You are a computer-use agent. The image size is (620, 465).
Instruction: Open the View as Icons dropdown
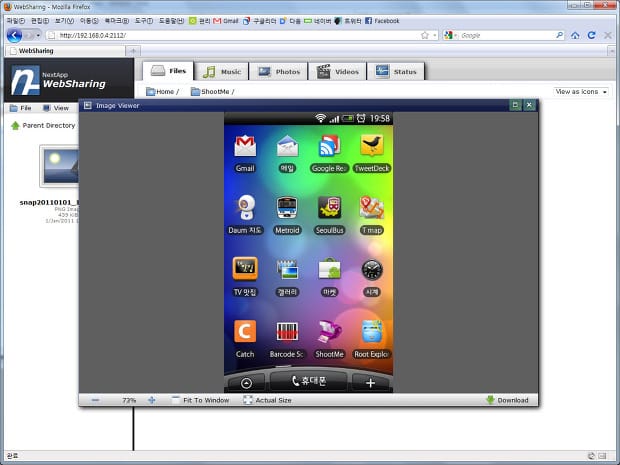click(x=581, y=92)
